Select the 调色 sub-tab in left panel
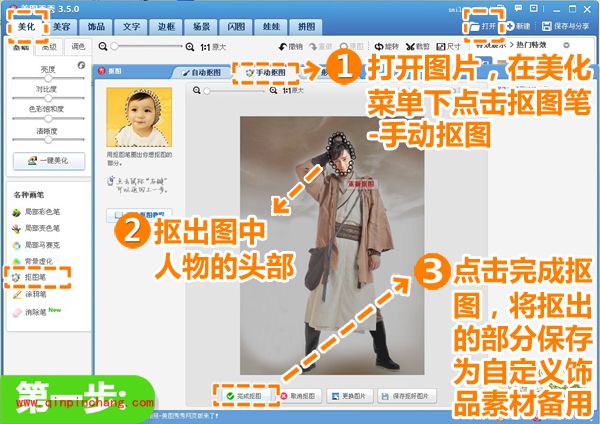 pyautogui.click(x=78, y=46)
